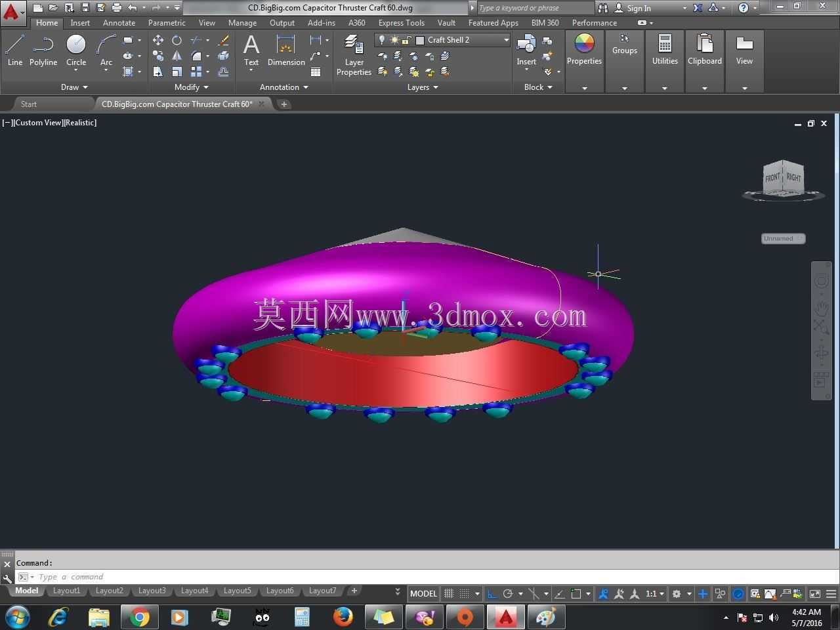
Task: Click the Move tool in Modify panel
Action: 158,40
